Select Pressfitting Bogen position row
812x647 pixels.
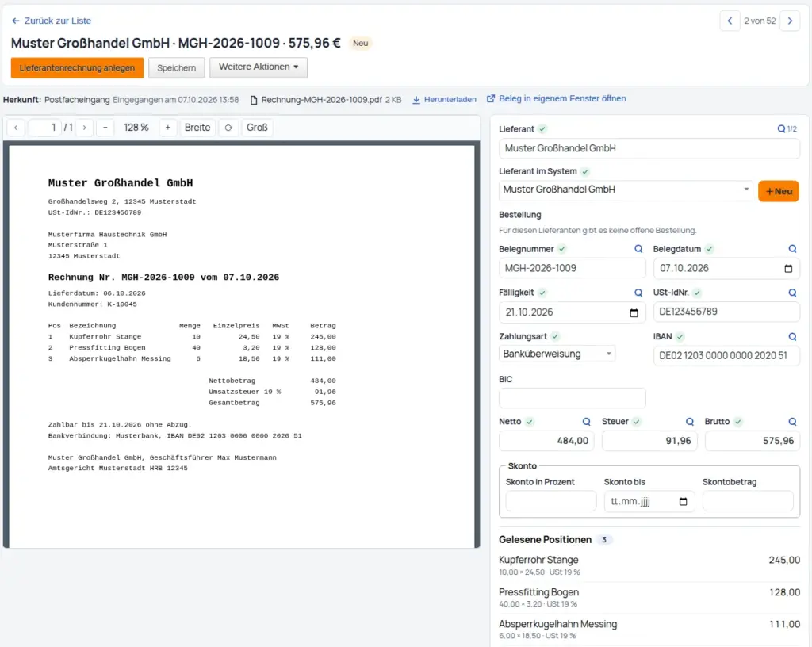[x=649, y=597]
